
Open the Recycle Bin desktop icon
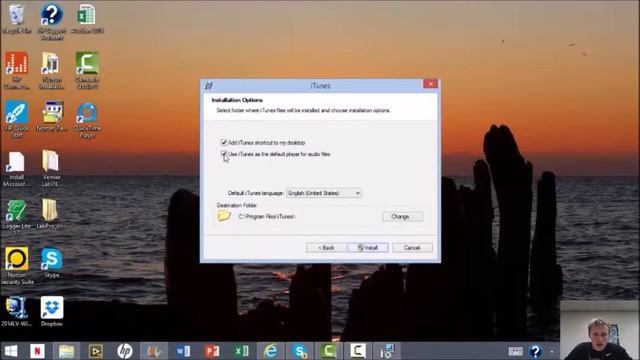(x=16, y=19)
